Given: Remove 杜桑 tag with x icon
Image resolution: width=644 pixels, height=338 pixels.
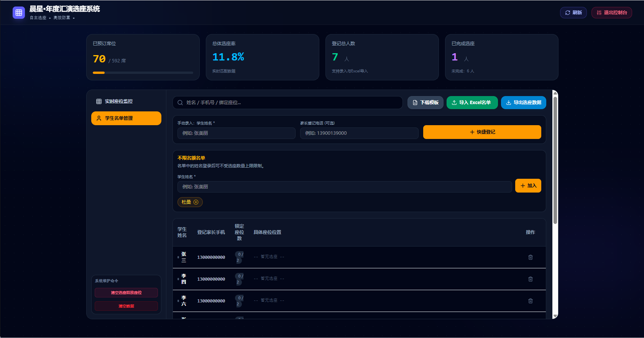Looking at the screenshot, I should click(x=196, y=202).
